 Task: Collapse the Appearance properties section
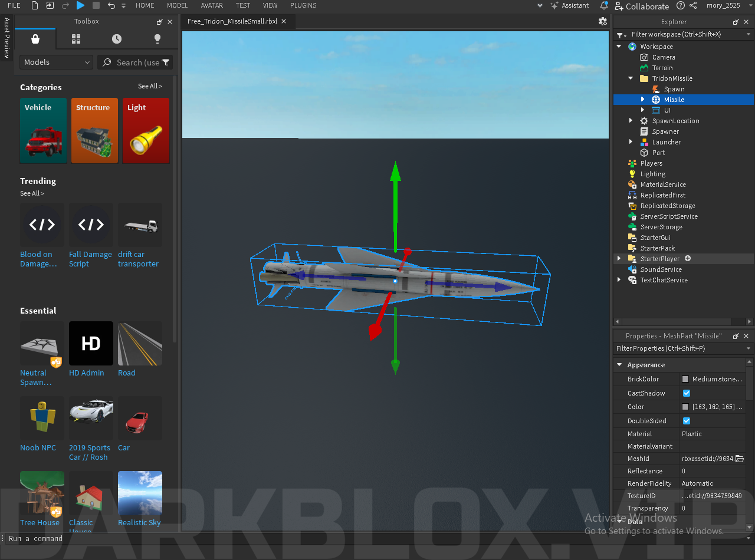(619, 365)
